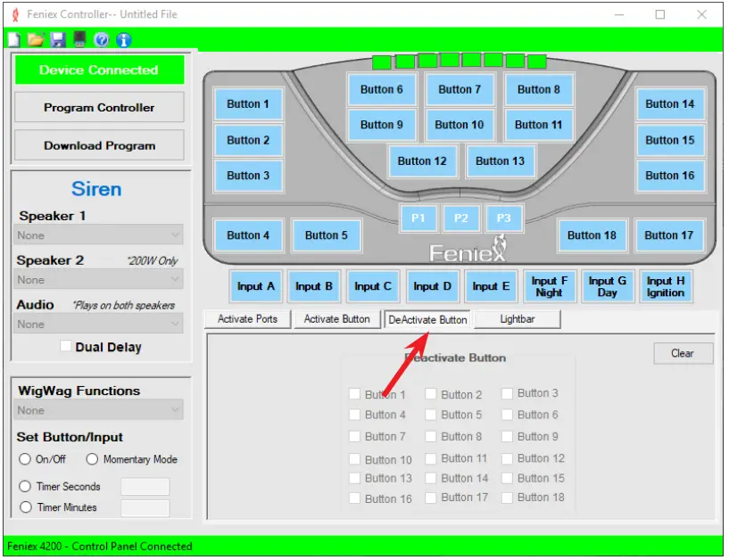
Task: Click the P1 preset button
Action: [418, 218]
